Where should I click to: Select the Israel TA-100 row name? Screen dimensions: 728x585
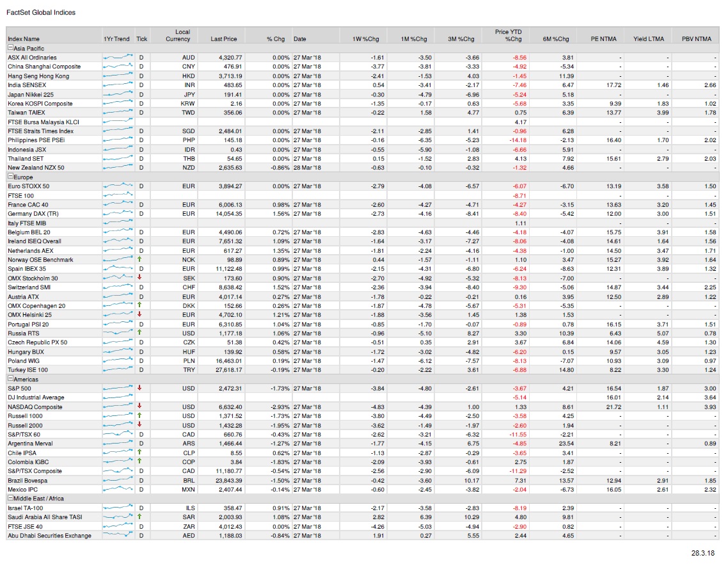tap(26, 508)
